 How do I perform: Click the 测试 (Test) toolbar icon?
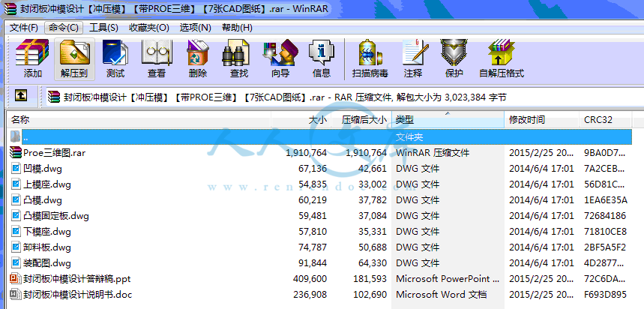click(115, 52)
